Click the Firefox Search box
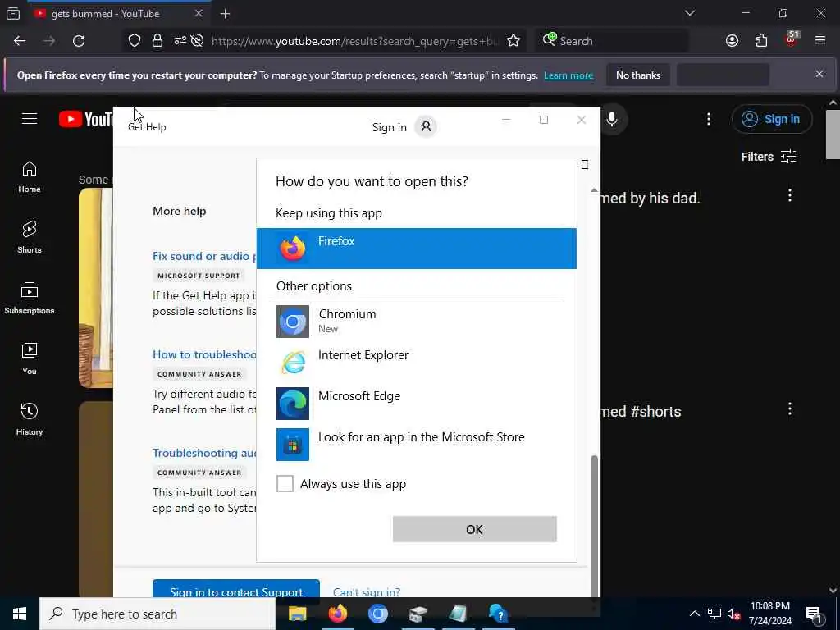 611,41
